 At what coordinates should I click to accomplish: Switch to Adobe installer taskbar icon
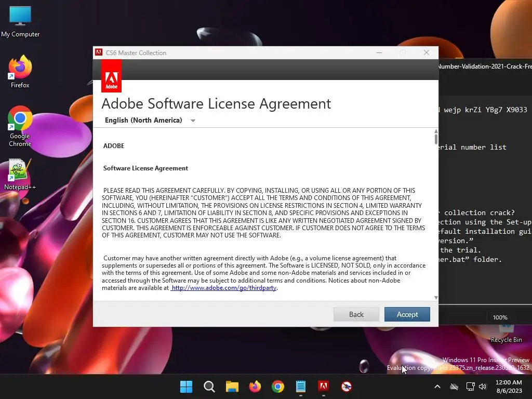coord(323,387)
